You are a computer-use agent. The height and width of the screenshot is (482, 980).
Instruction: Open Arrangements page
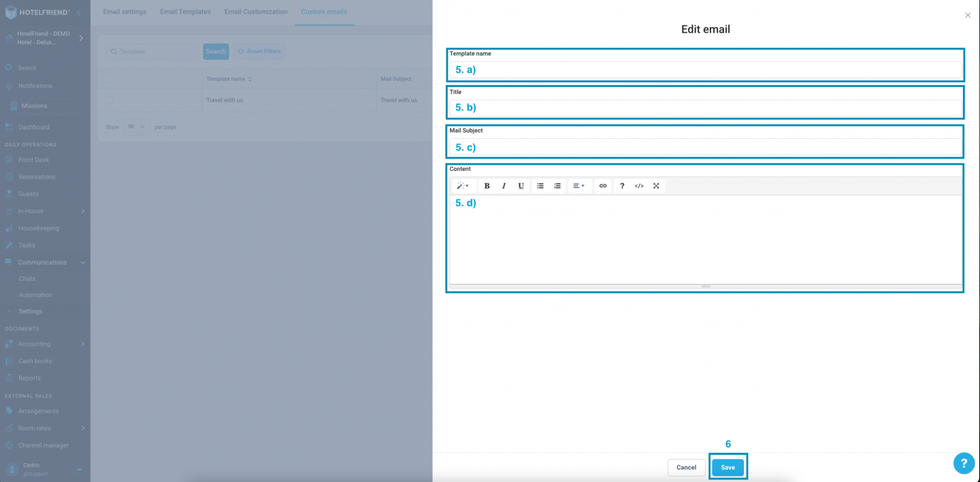38,411
